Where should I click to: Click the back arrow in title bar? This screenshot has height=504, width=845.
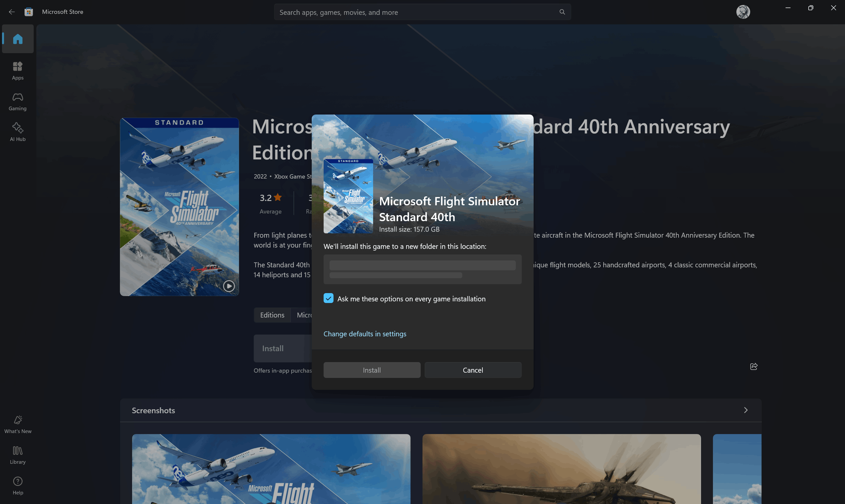(x=12, y=12)
